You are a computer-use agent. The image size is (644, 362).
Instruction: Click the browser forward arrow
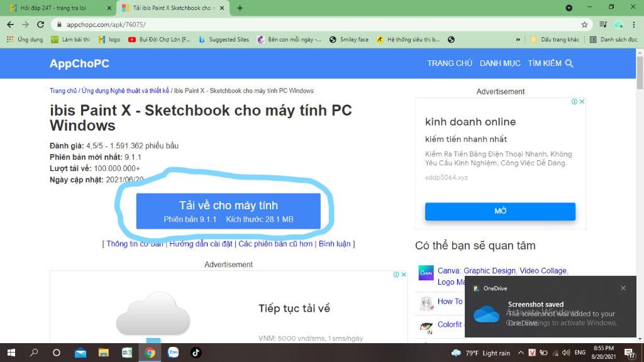25,25
